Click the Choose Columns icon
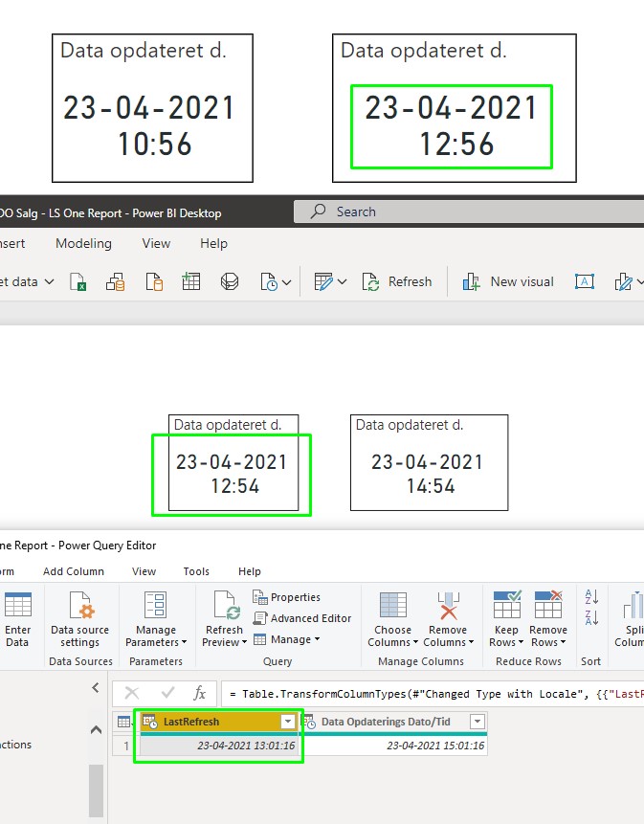This screenshot has height=824, width=644. [x=393, y=605]
